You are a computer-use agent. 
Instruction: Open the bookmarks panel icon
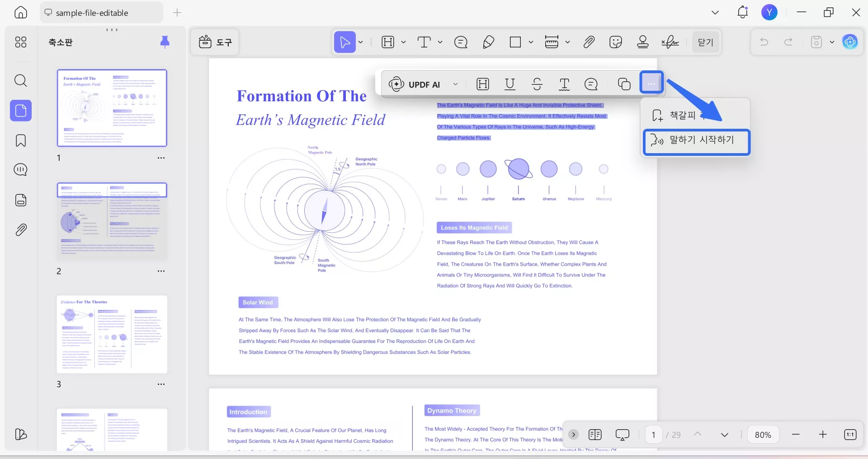[21, 141]
